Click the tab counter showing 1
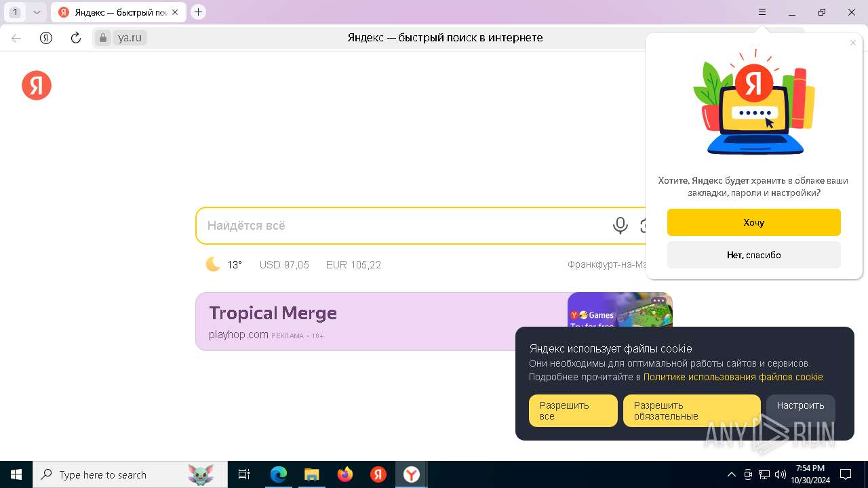The height and width of the screenshot is (488, 868). pos(15,12)
